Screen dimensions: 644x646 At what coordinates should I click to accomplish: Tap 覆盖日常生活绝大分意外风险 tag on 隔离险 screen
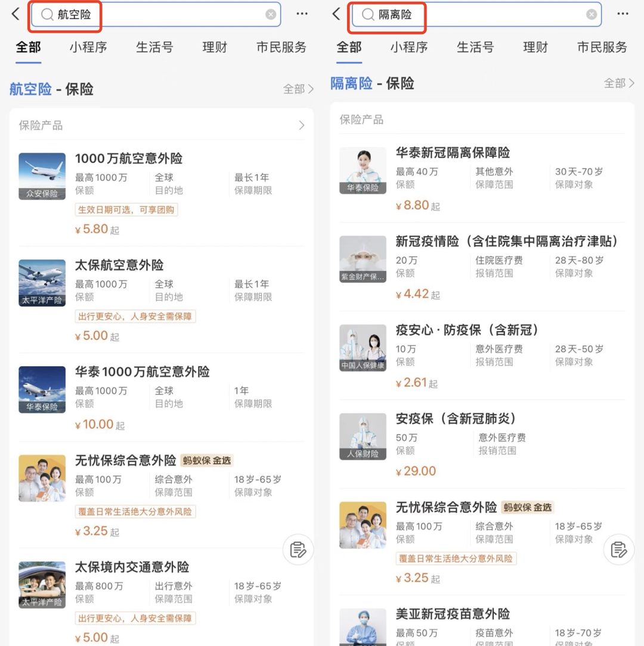(x=456, y=559)
